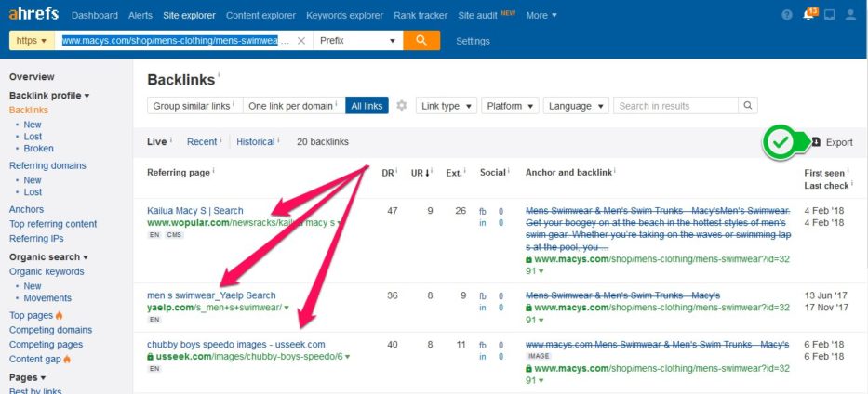Image resolution: width=868 pixels, height=394 pixels.
Task: Open Organic keywords in sidebar
Action: (x=47, y=271)
